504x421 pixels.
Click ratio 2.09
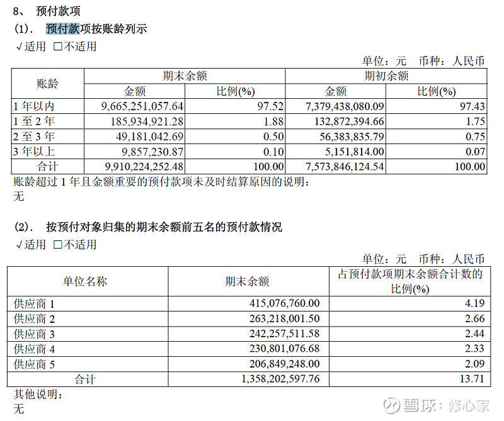click(x=474, y=364)
